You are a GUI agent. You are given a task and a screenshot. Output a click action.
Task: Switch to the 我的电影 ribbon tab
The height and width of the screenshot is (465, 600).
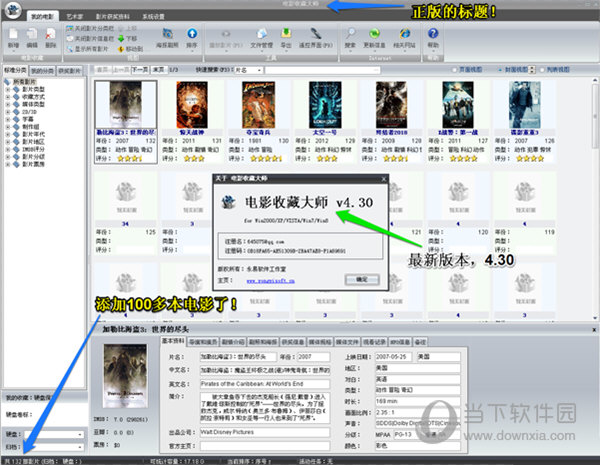point(42,16)
